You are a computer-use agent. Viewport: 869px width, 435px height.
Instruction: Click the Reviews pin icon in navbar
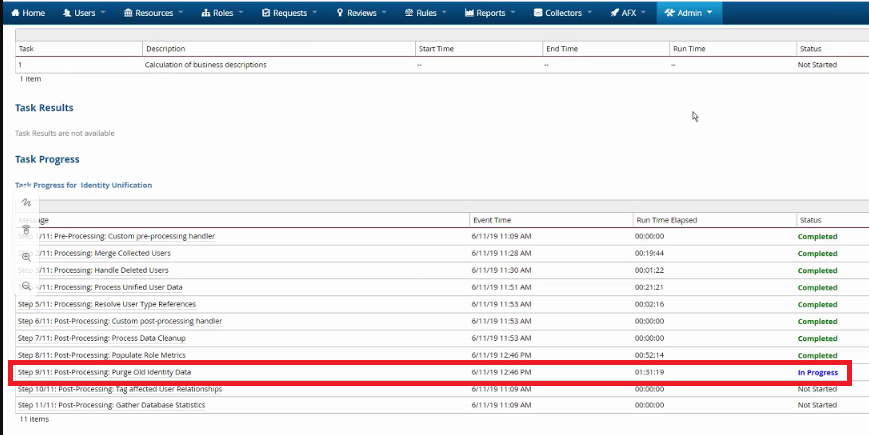[340, 13]
